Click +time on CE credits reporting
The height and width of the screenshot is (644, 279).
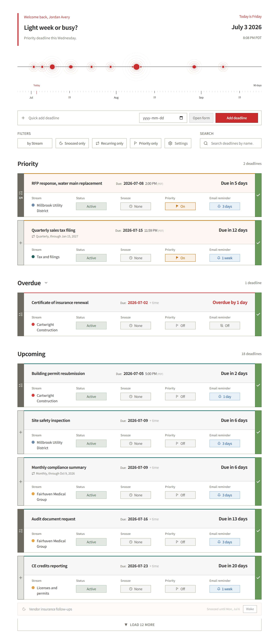[x=154, y=566]
